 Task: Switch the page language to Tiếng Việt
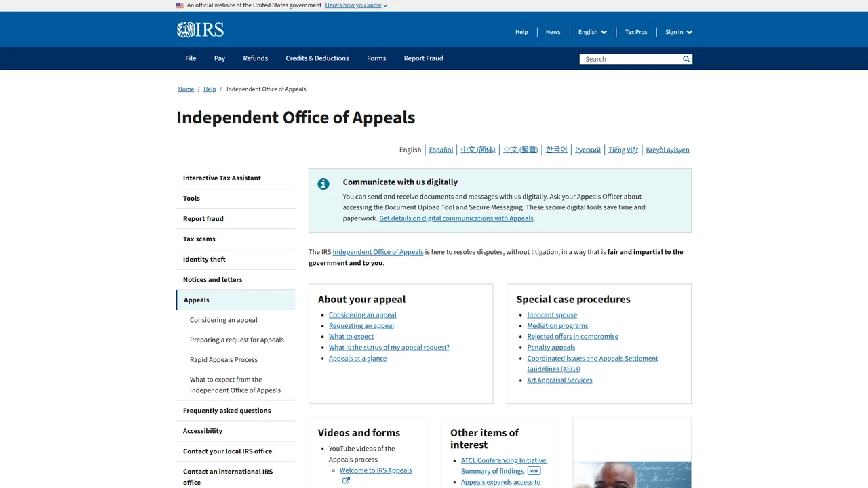click(623, 150)
